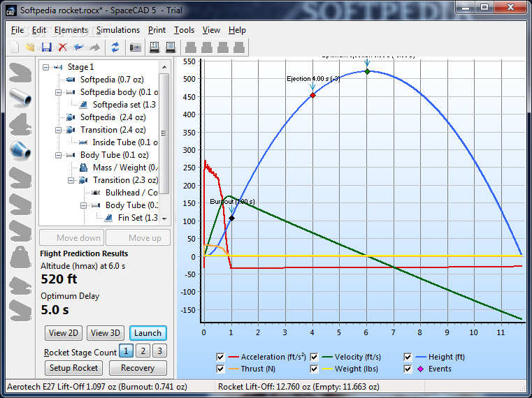Click the Stage 1 rocket icon in tree
The height and width of the screenshot is (398, 532).
pos(58,67)
